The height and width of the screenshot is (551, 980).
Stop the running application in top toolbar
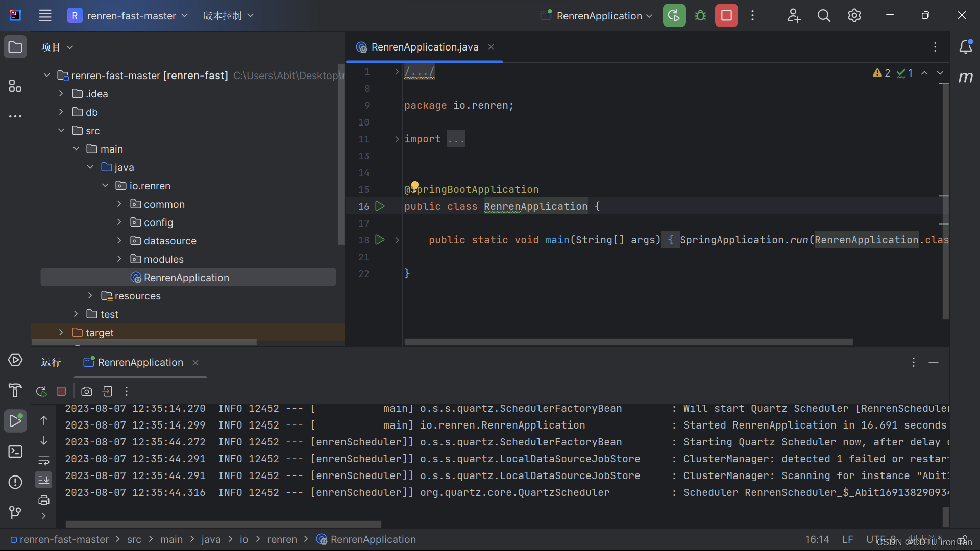point(726,15)
